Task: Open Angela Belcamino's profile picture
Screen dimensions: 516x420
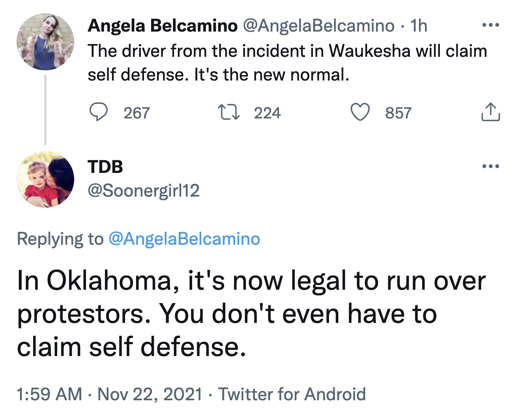Action: (45, 42)
